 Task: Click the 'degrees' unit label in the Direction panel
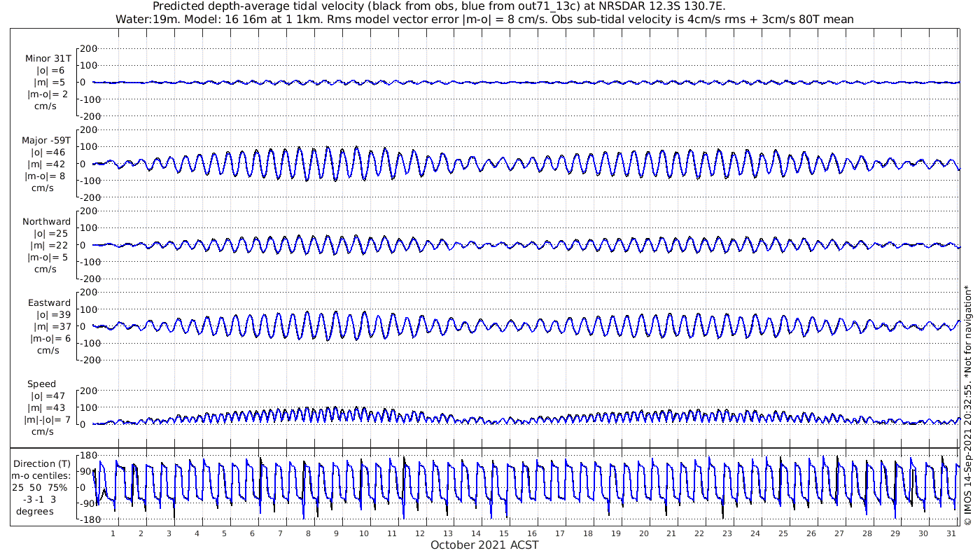point(35,511)
